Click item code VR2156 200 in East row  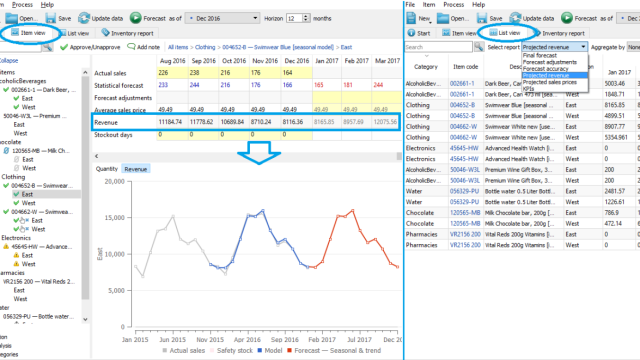465,234
